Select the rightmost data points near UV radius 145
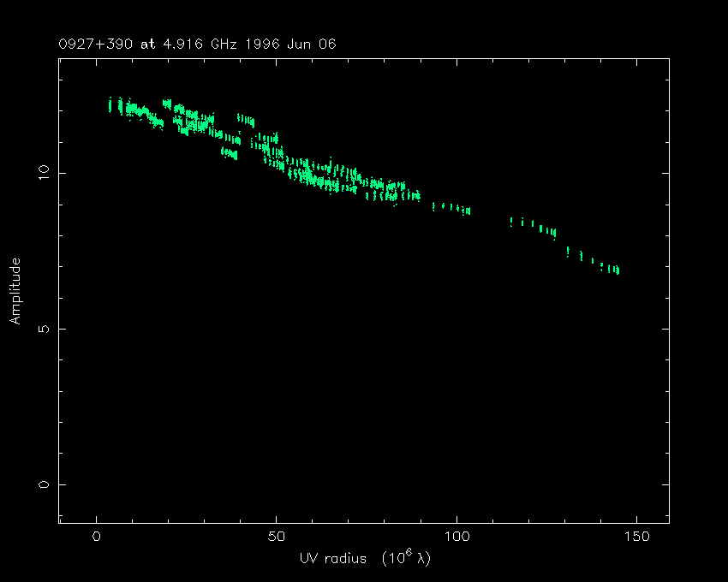 click(615, 270)
